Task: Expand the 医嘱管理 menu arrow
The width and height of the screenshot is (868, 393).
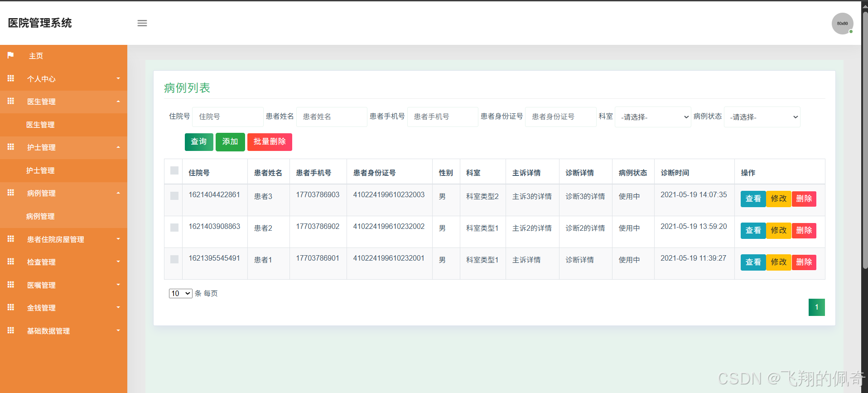Action: [118, 285]
